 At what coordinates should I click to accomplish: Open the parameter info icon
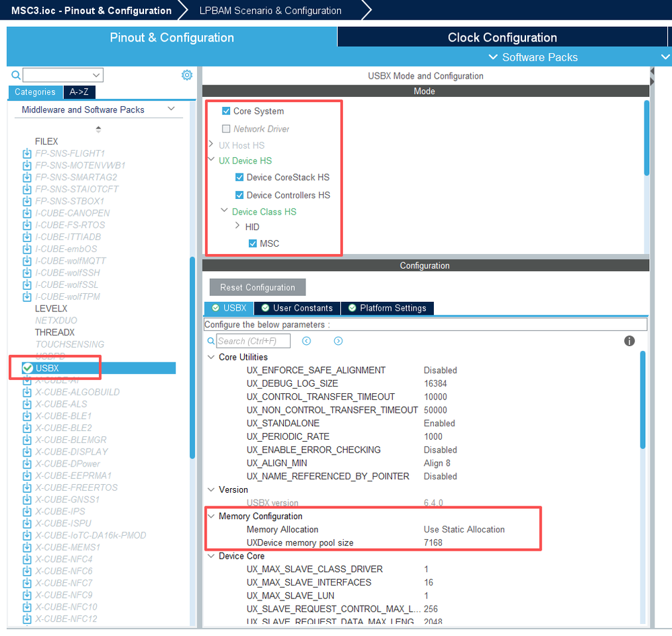point(629,341)
